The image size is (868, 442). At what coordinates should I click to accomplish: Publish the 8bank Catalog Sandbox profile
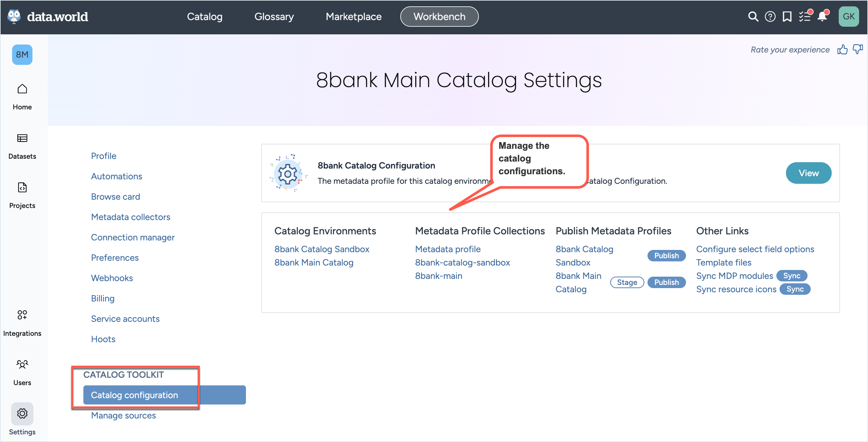(667, 256)
